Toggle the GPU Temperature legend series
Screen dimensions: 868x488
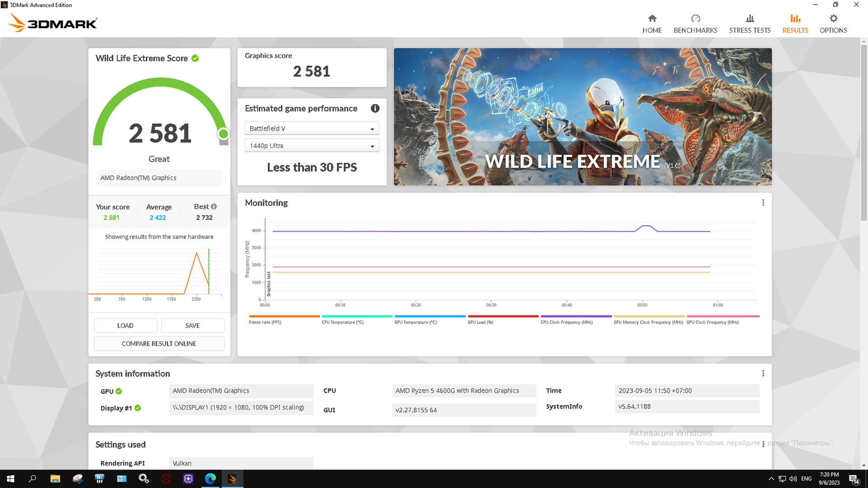point(429,319)
